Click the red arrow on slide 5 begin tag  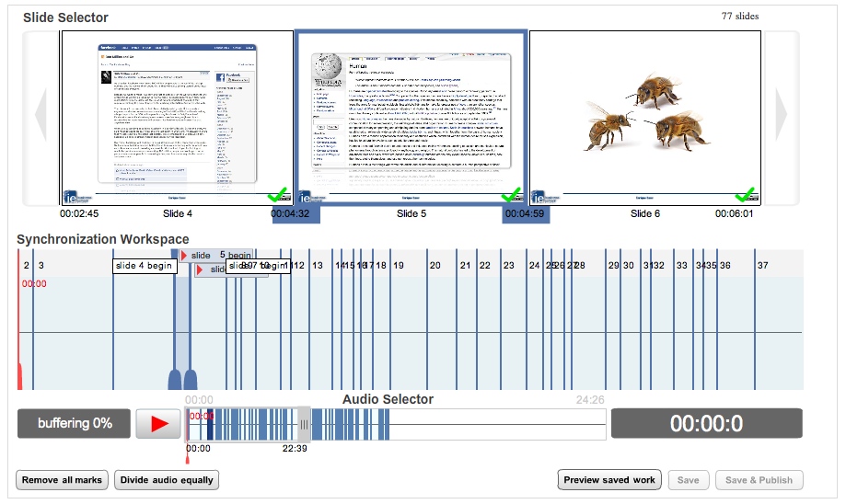point(184,255)
